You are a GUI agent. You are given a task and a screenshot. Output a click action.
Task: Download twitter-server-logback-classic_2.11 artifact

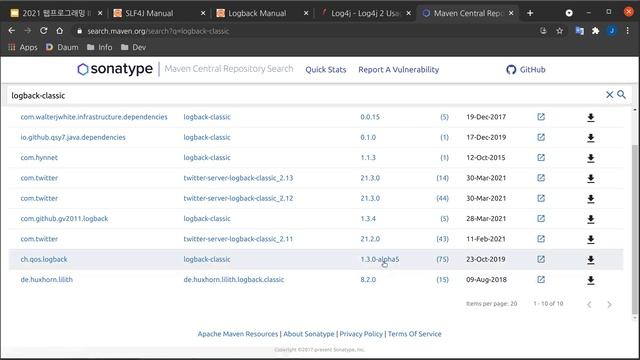coord(591,240)
